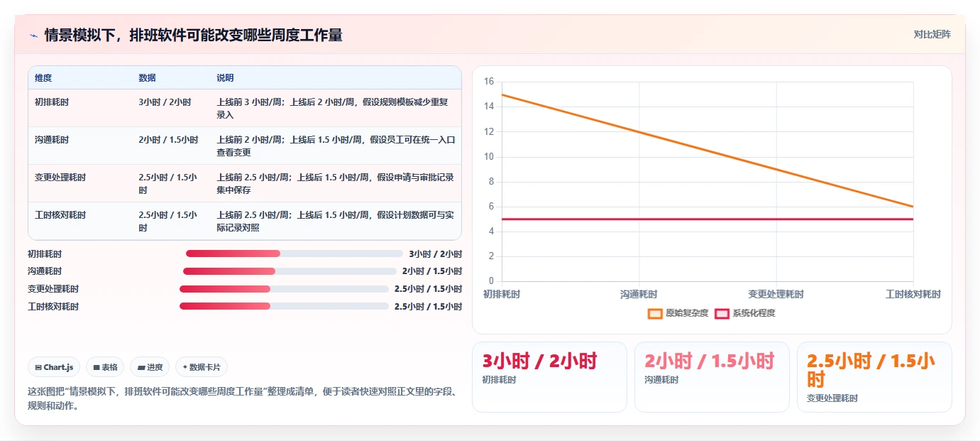This screenshot has width=980, height=441.
Task: Click the 变更处理耗时 x-axis label
Action: pyautogui.click(x=776, y=294)
